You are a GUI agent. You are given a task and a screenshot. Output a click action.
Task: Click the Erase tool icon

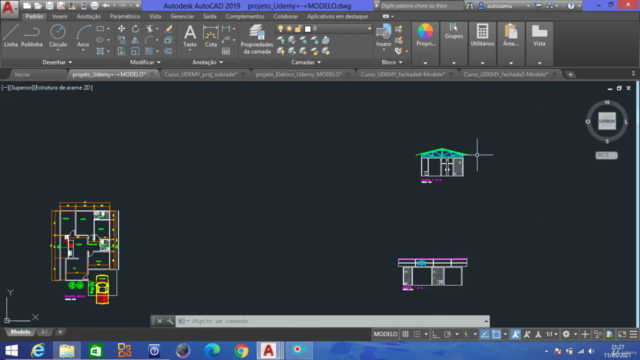click(x=169, y=29)
